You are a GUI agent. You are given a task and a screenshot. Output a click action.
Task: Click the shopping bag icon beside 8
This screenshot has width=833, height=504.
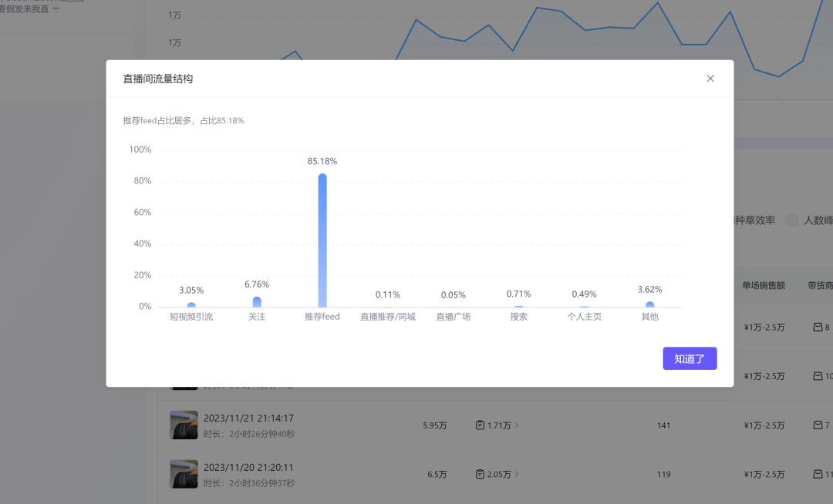pos(818,328)
